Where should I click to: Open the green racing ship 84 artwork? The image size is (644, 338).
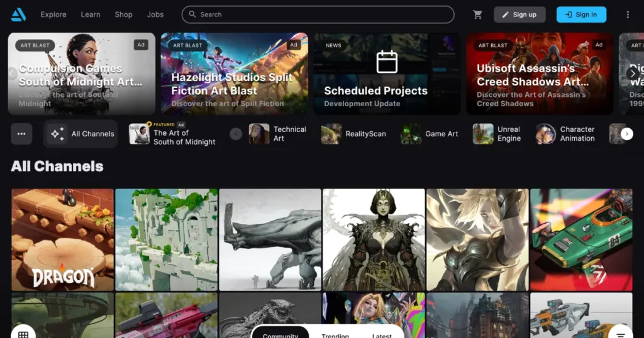pos(581,239)
